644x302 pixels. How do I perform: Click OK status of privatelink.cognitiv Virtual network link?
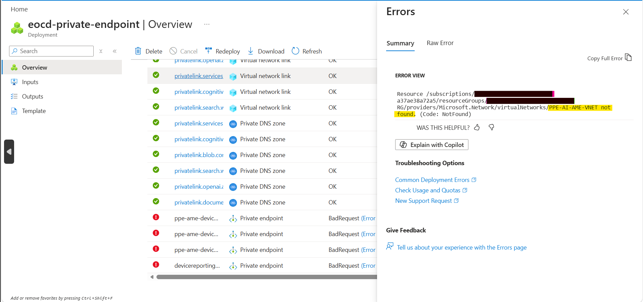point(332,92)
